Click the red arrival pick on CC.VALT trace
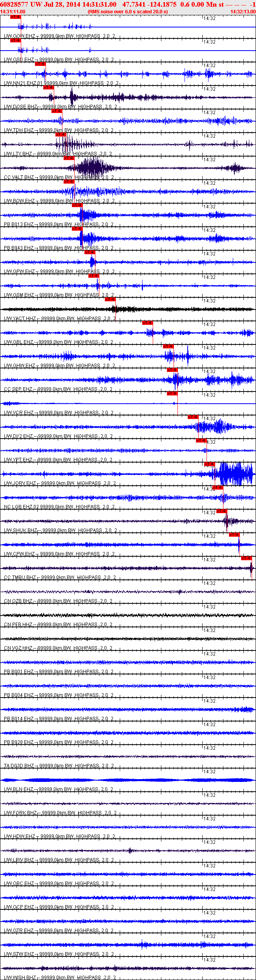Viewport: 256px width, 980px height. pos(69,158)
